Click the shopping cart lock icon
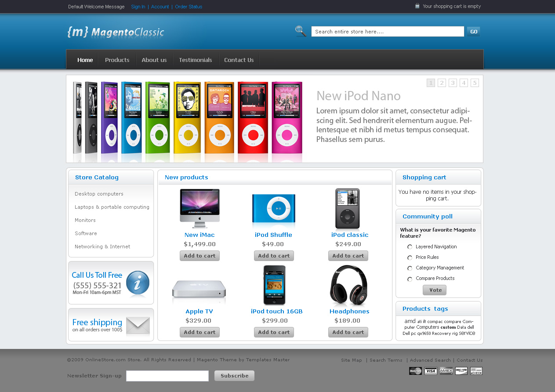The width and height of the screenshot is (555, 392). pos(417,6)
